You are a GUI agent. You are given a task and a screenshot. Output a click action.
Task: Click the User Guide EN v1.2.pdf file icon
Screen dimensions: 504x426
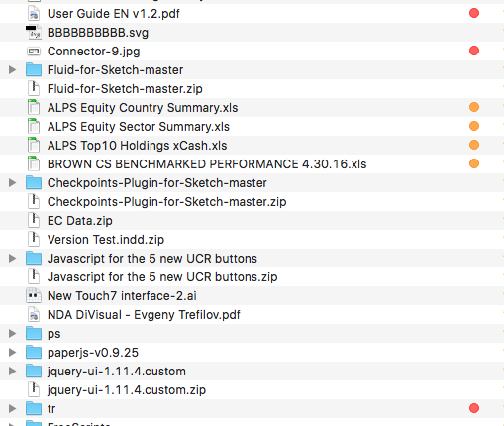point(34,14)
